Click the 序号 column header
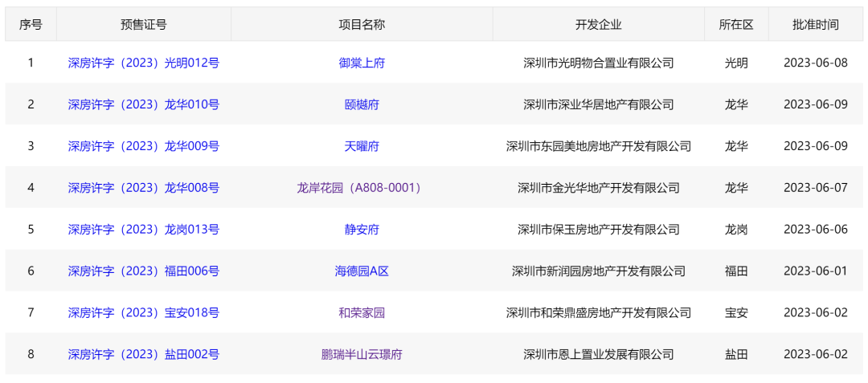This screenshot has width=868, height=383. [x=31, y=24]
